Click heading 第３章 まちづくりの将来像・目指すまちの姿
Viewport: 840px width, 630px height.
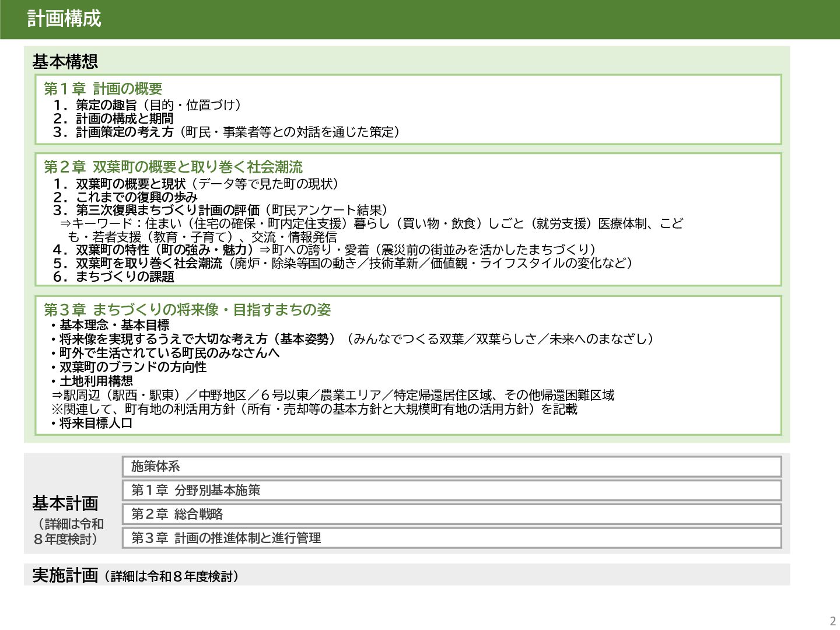[x=187, y=310]
